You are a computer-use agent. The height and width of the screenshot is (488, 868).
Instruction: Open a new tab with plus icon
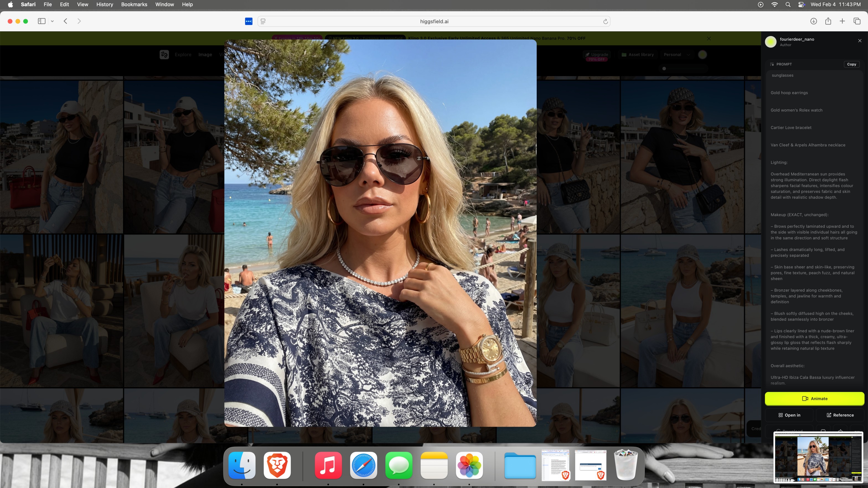(x=842, y=21)
